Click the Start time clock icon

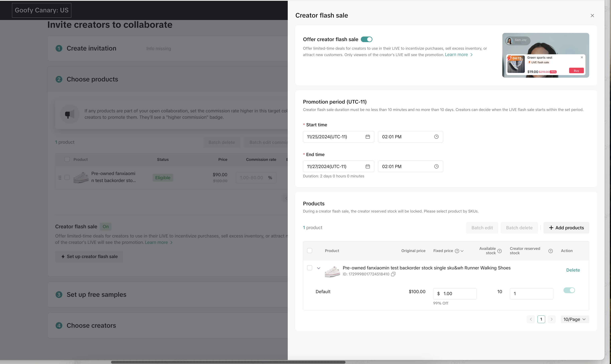[x=436, y=137]
